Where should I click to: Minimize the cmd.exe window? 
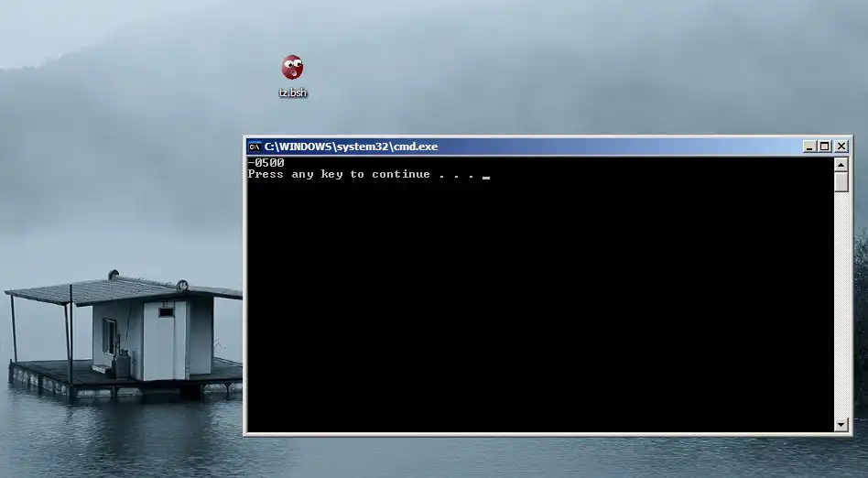click(809, 147)
